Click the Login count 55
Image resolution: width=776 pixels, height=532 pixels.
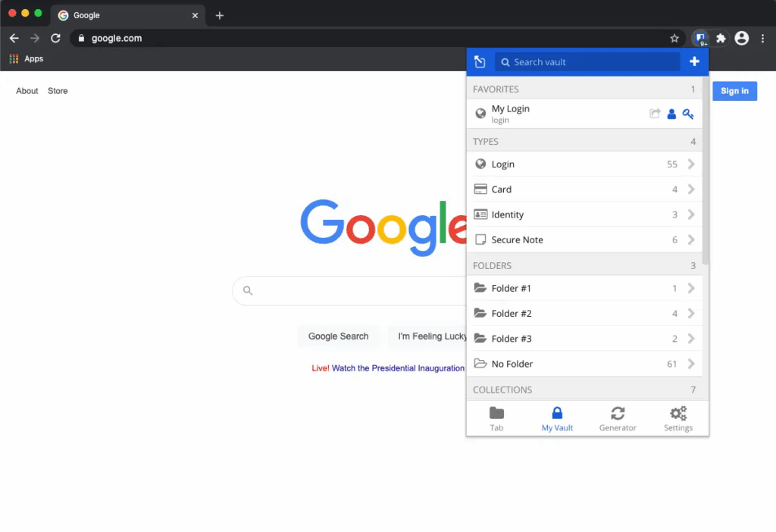click(671, 164)
